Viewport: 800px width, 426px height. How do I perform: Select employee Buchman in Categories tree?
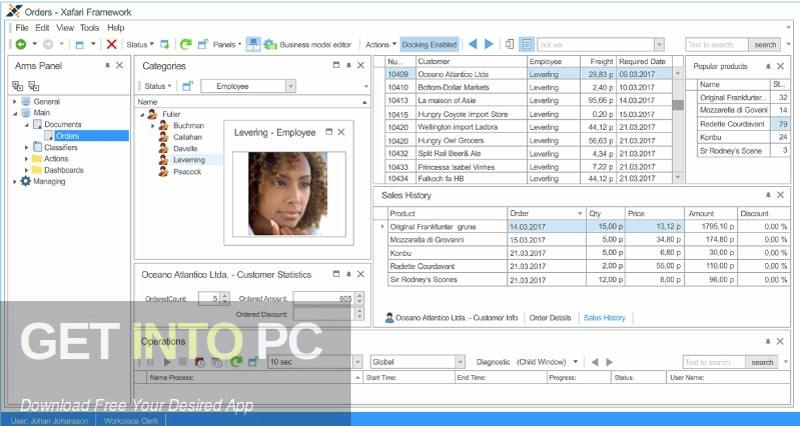click(x=188, y=125)
